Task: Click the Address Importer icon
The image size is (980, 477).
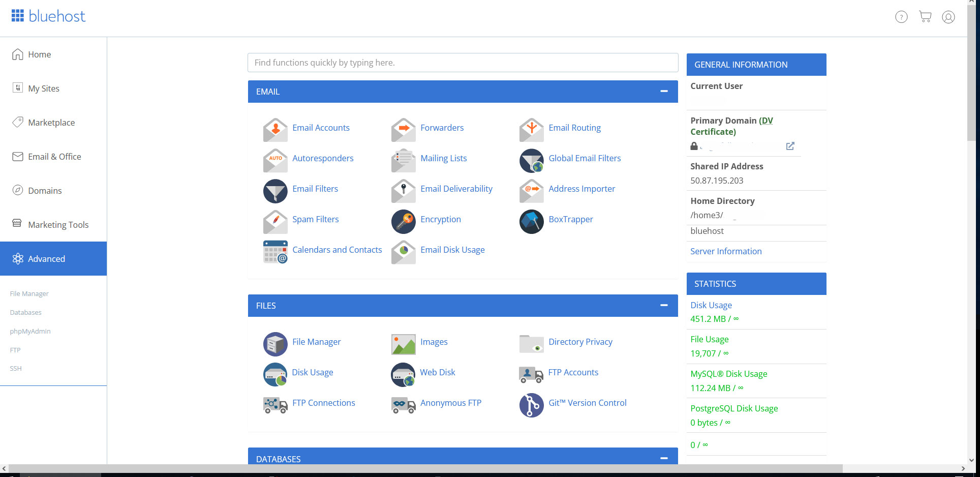Action: (x=532, y=191)
